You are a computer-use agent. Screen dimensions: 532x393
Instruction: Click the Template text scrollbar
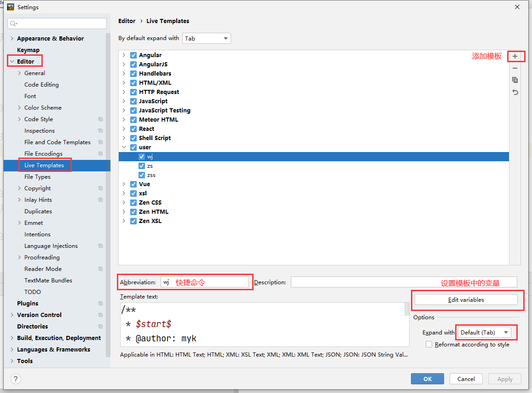pyautogui.click(x=407, y=309)
